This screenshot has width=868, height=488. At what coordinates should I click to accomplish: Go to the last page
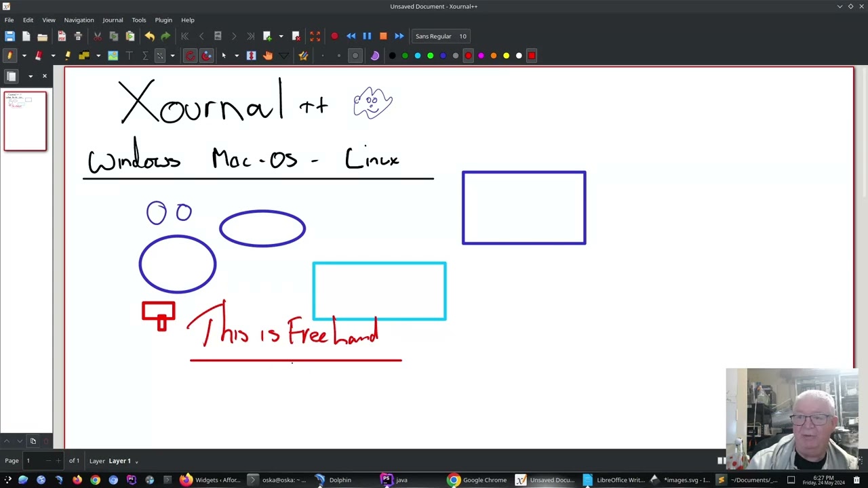tap(250, 36)
